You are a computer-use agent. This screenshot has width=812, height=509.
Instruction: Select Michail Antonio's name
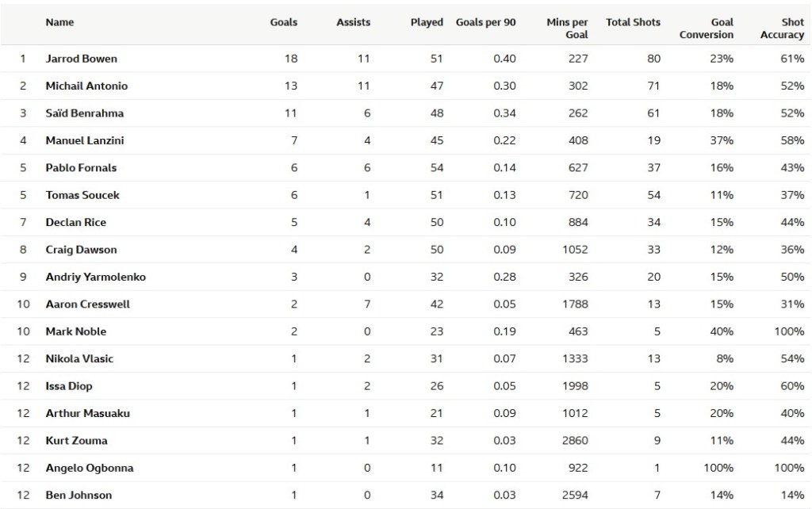(86, 86)
